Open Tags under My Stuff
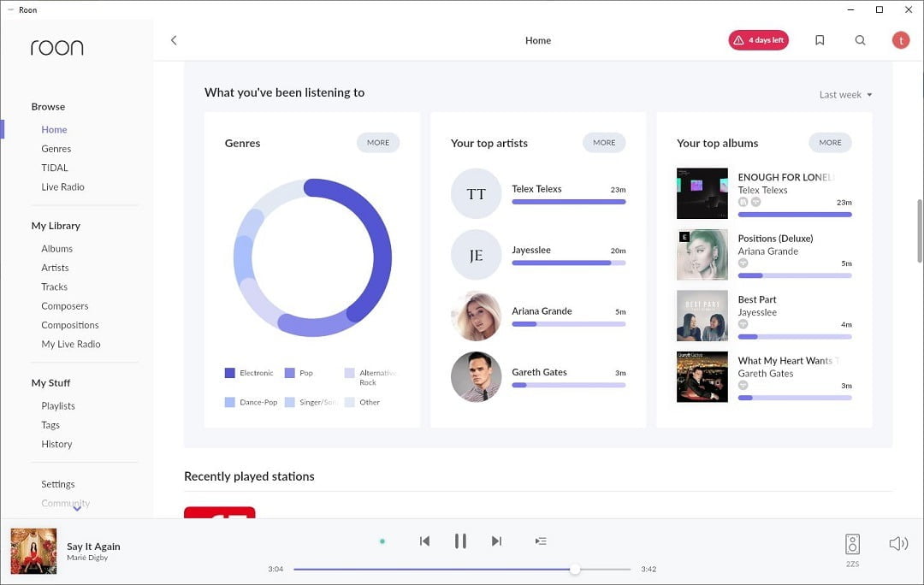 coord(50,425)
